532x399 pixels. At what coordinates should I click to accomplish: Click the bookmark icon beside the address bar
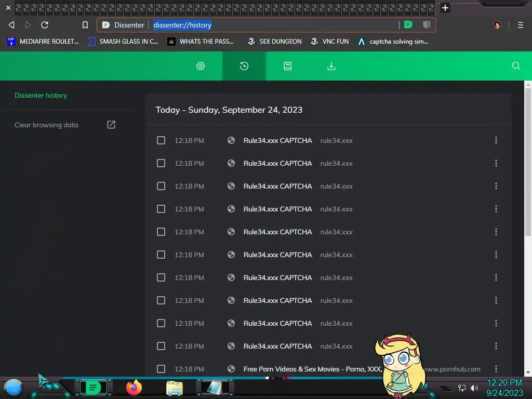tap(85, 25)
